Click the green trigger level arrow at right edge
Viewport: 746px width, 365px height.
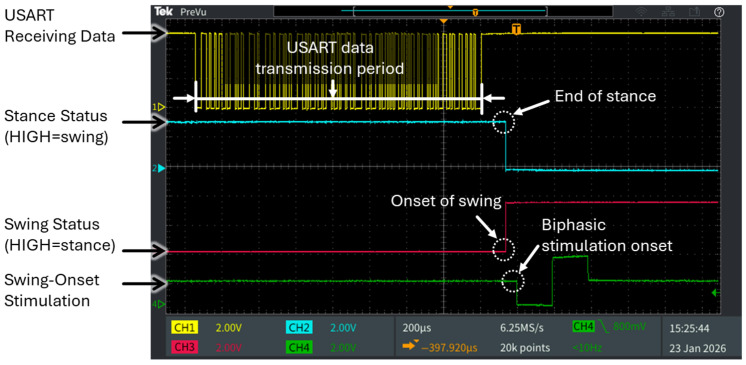[715, 293]
